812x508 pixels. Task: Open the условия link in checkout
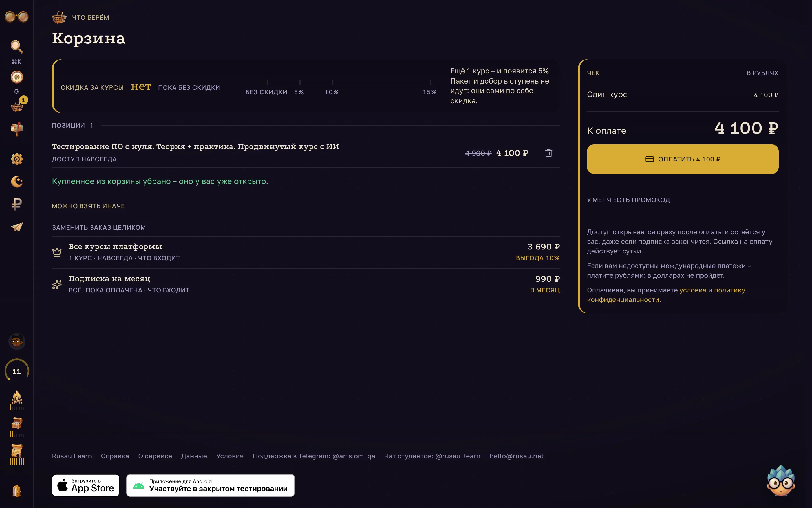coord(692,290)
